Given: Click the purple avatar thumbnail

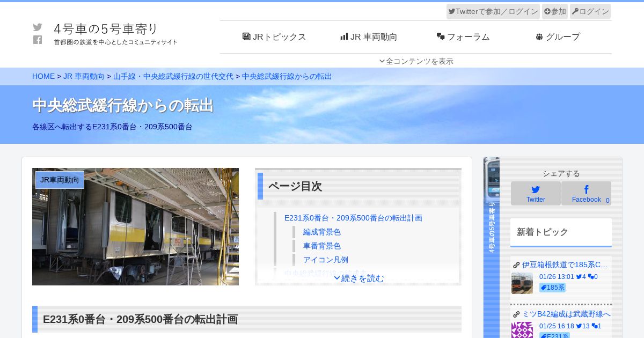Looking at the screenshot, I should (522, 330).
